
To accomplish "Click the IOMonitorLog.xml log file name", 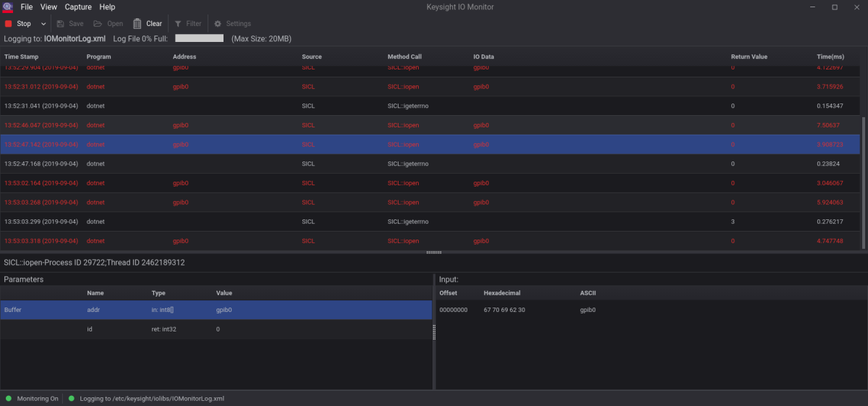I will coord(75,38).
